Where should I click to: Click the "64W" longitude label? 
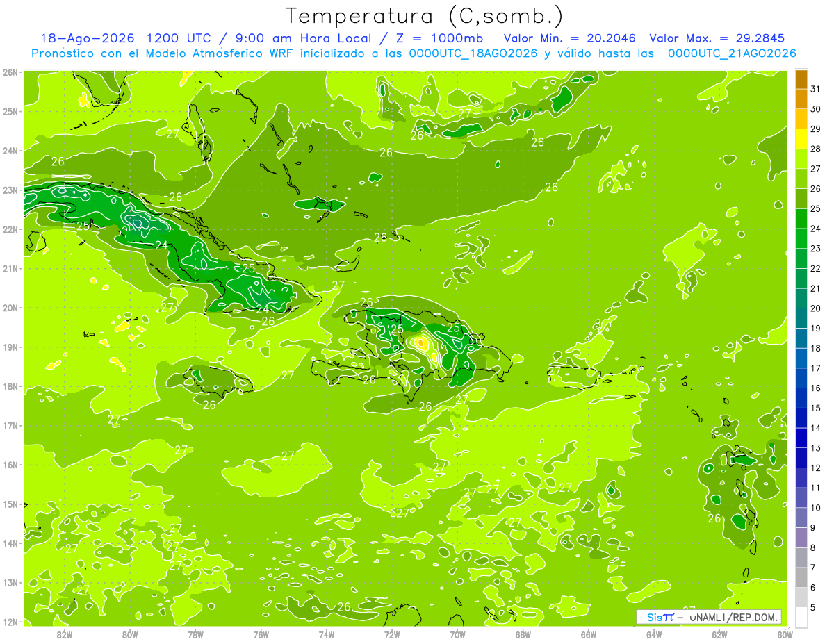[654, 634]
